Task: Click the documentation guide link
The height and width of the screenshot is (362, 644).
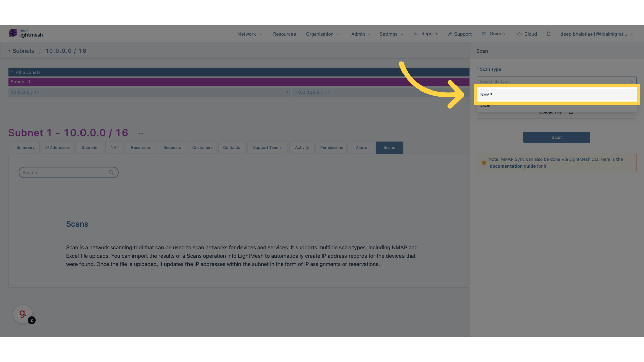Action: (x=512, y=166)
